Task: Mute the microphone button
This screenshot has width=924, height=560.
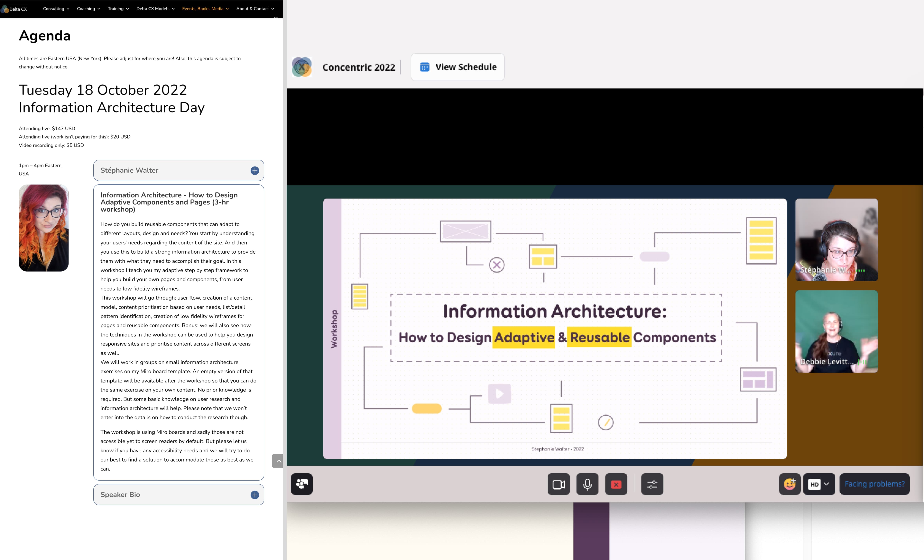Action: pyautogui.click(x=587, y=484)
